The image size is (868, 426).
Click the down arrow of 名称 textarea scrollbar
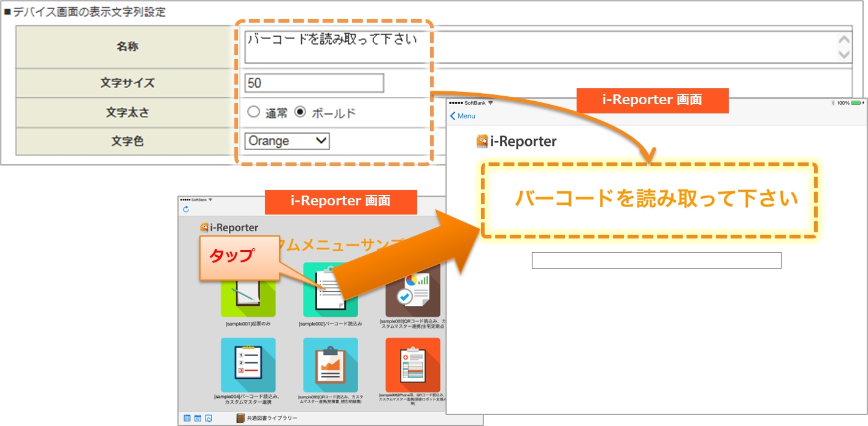(845, 55)
